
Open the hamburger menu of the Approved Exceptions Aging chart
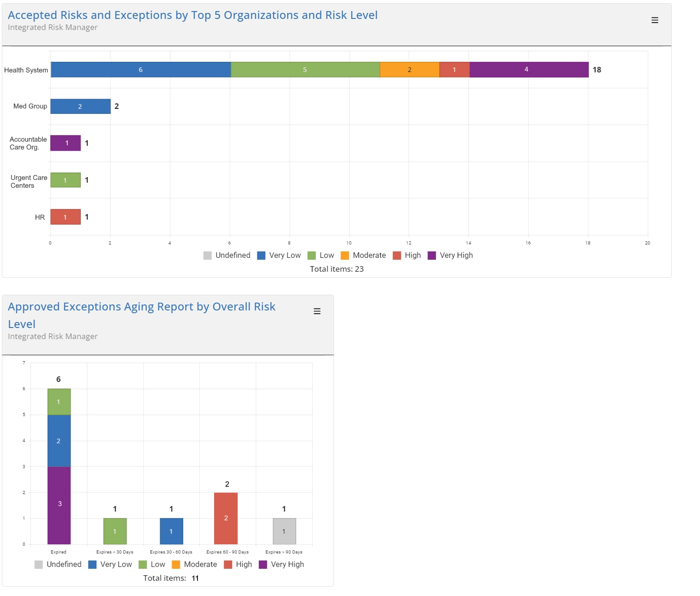[317, 311]
